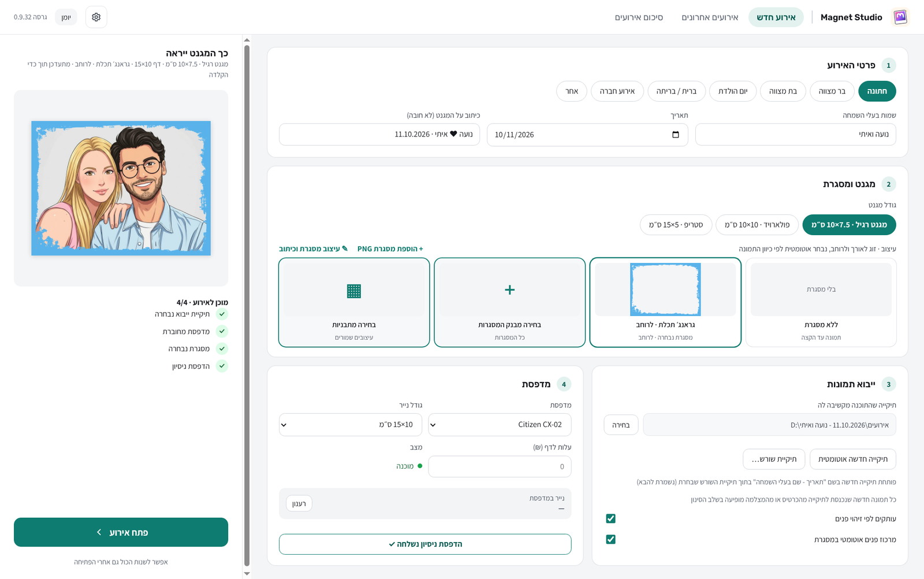Switch to the סיכום אירועים tab
The height and width of the screenshot is (579, 924).
pos(639,17)
